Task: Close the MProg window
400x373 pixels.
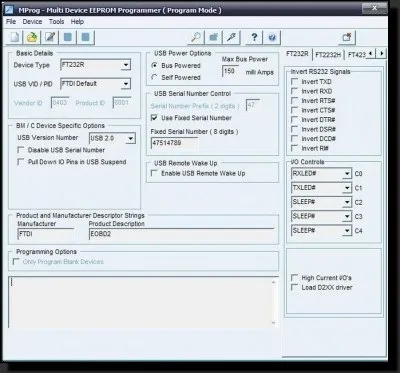Action: tap(374, 8)
